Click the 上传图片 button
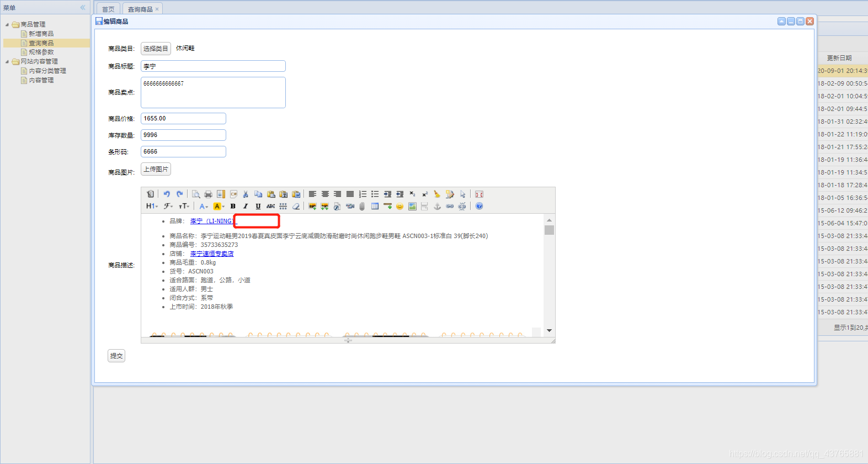 tap(156, 169)
